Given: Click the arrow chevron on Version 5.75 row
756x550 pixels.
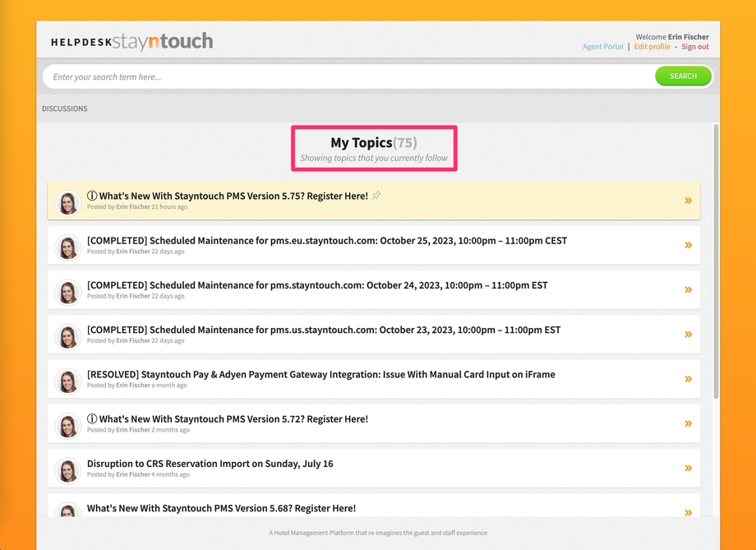Looking at the screenshot, I should click(x=688, y=201).
